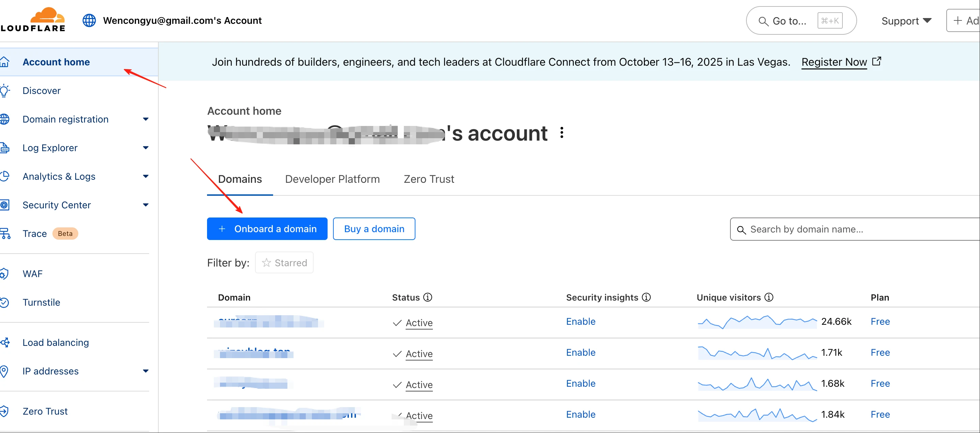Image resolution: width=980 pixels, height=433 pixels.
Task: Click the magnifier icon in the domain search box
Action: (741, 230)
